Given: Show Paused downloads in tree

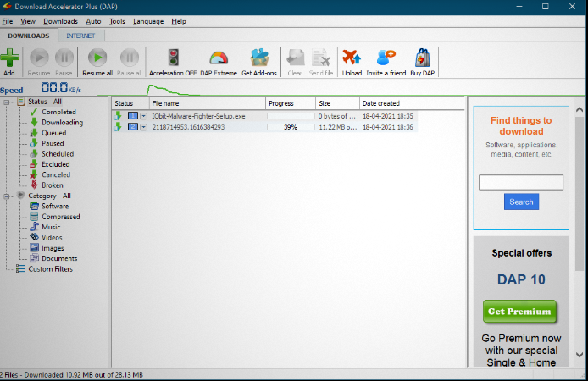Looking at the screenshot, I should (53, 143).
